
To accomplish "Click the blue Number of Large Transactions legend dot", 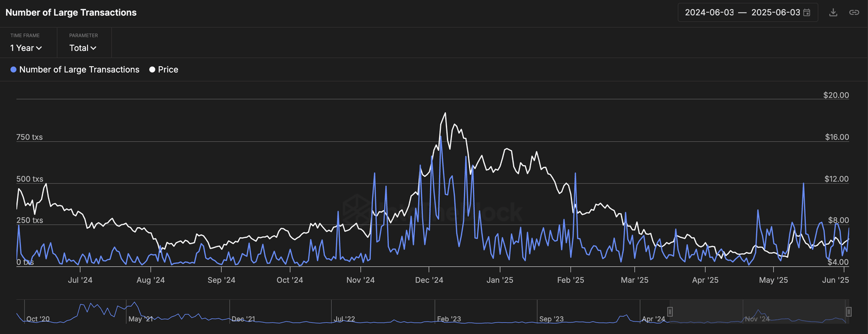I will tap(14, 70).
